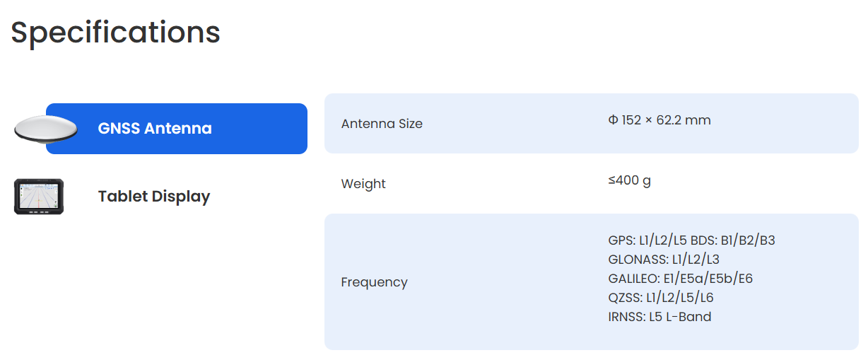Screen dimensions: 868x360
Task: Click the diameter symbol before 152
Action: tap(613, 120)
